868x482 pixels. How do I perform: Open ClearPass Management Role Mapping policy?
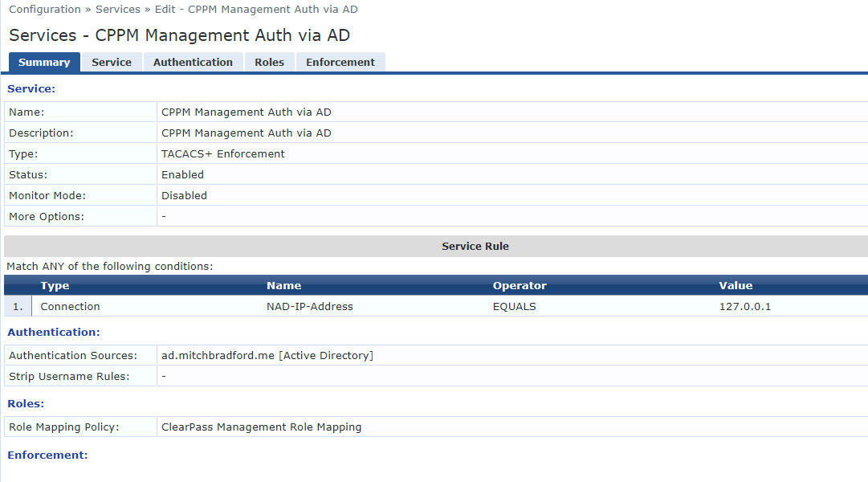tap(261, 427)
